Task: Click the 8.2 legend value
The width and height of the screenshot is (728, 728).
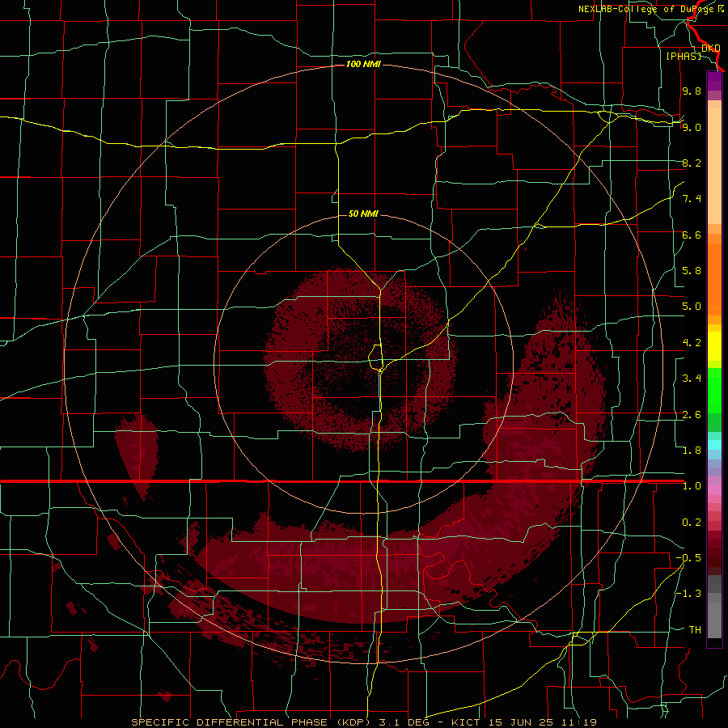Action: 692,163
